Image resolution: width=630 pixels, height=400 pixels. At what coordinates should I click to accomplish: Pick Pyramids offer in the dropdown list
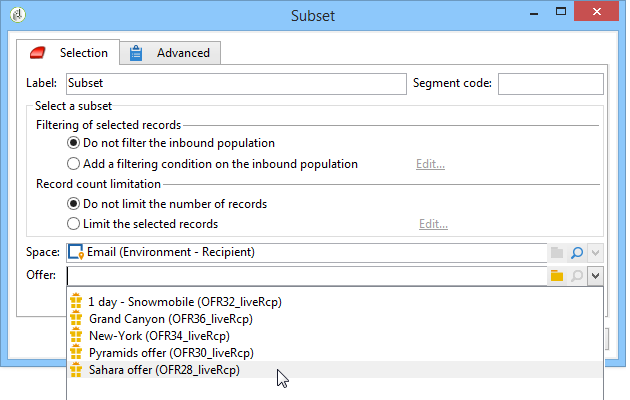tap(168, 353)
